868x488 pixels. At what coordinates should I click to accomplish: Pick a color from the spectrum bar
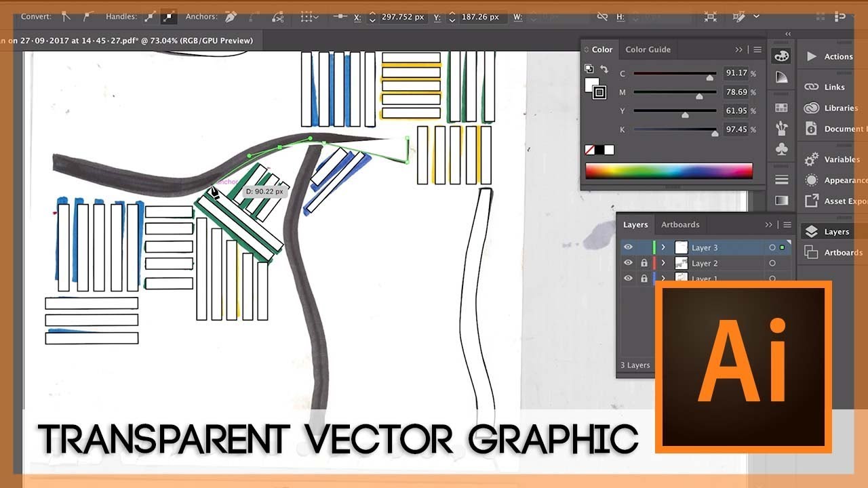point(669,171)
